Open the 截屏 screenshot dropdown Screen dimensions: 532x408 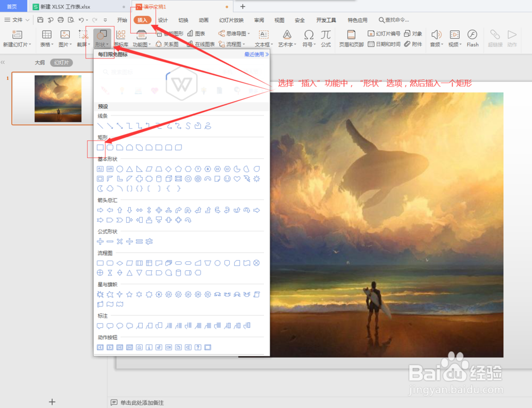click(83, 38)
